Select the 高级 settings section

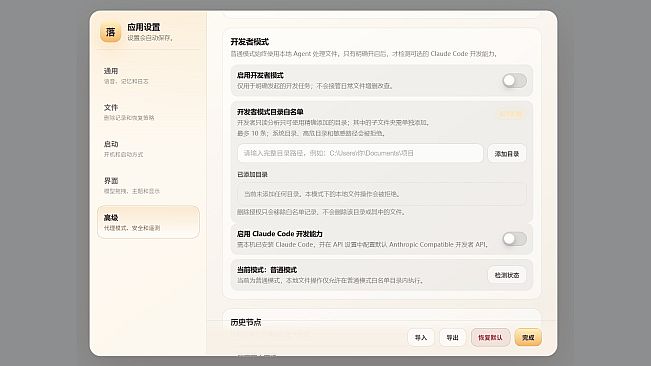148,222
